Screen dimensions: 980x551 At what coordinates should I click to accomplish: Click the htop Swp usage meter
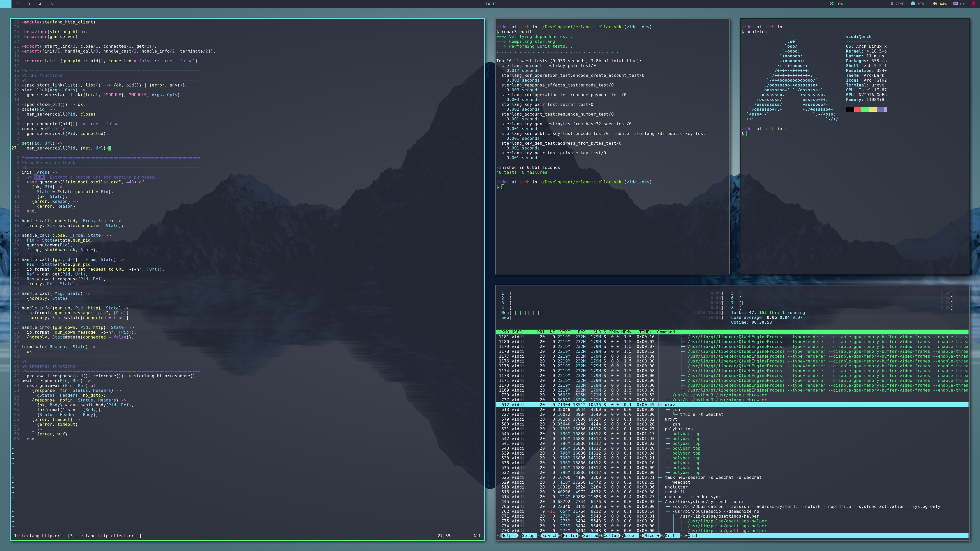612,318
